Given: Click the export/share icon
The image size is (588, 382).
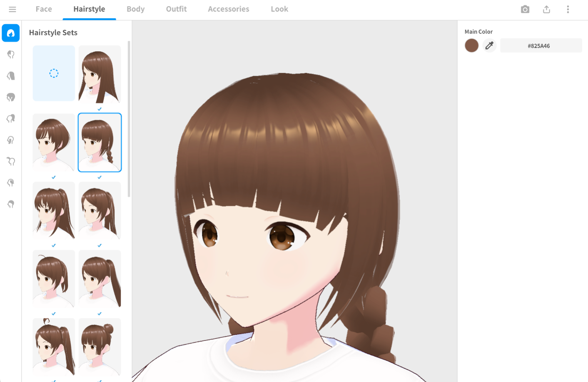Looking at the screenshot, I should pyautogui.click(x=547, y=9).
